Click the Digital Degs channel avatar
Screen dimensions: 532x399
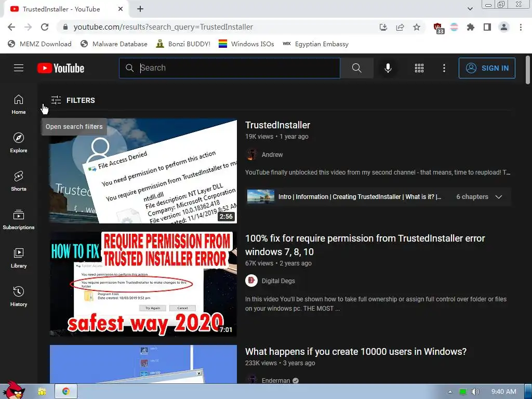251,281
